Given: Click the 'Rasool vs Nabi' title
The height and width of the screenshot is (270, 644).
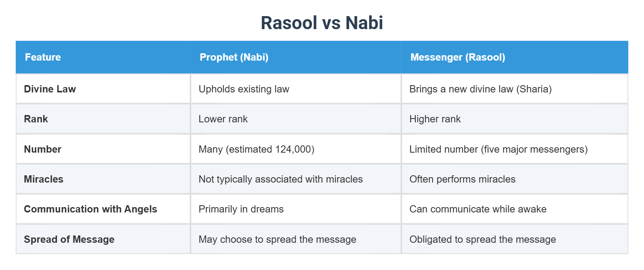Looking at the screenshot, I should (322, 23).
